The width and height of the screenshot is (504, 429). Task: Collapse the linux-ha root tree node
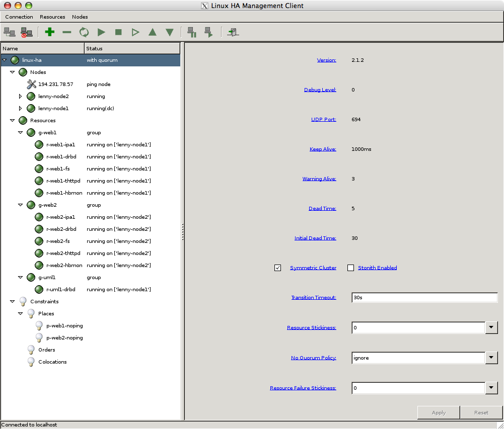(5, 60)
